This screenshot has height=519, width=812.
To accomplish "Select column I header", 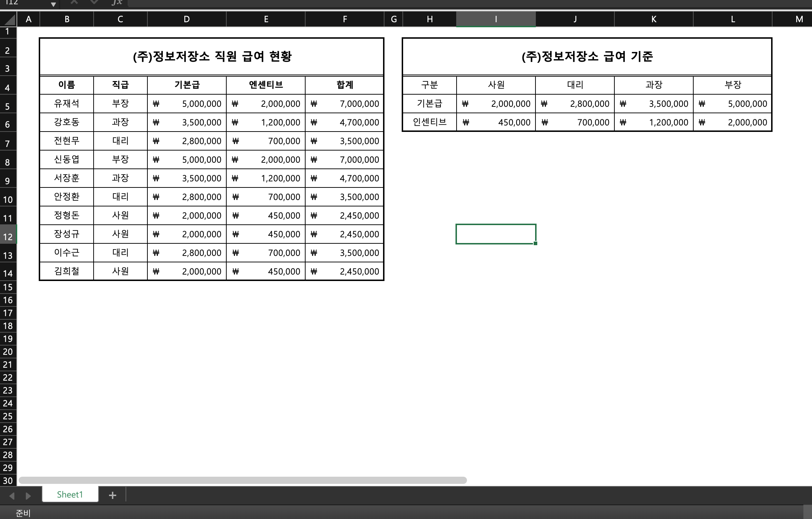I will pyautogui.click(x=496, y=19).
